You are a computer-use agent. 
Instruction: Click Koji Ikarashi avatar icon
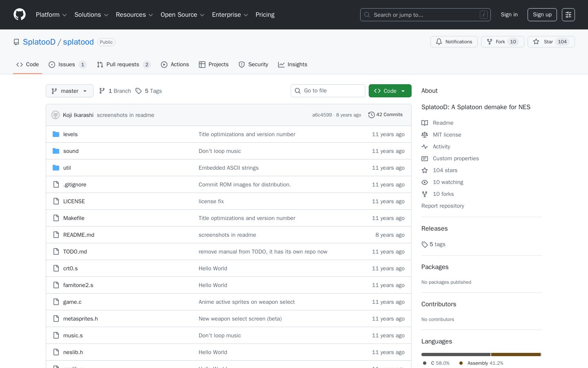click(56, 115)
